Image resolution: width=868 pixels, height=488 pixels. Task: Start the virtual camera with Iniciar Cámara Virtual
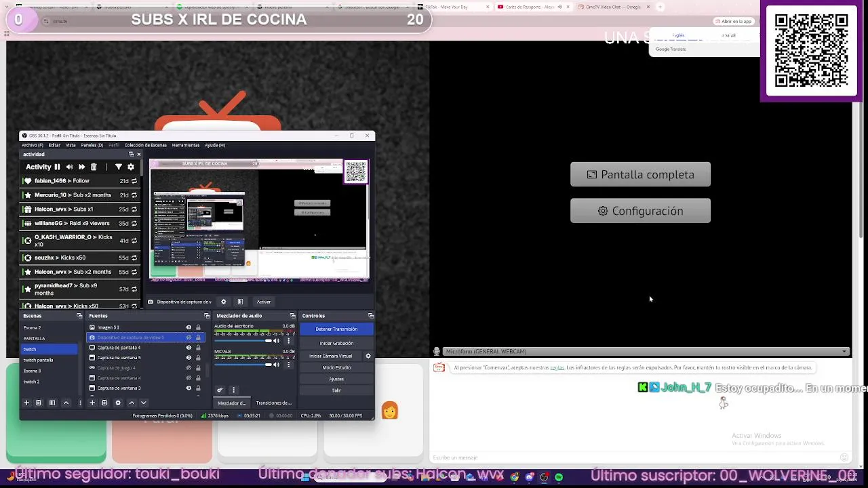[331, 356]
